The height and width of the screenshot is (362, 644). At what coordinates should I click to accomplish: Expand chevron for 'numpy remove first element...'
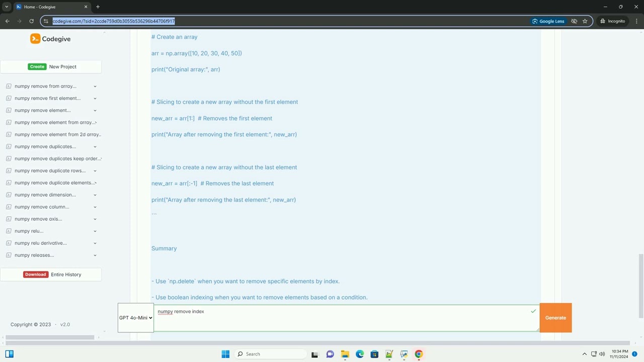coord(95,98)
